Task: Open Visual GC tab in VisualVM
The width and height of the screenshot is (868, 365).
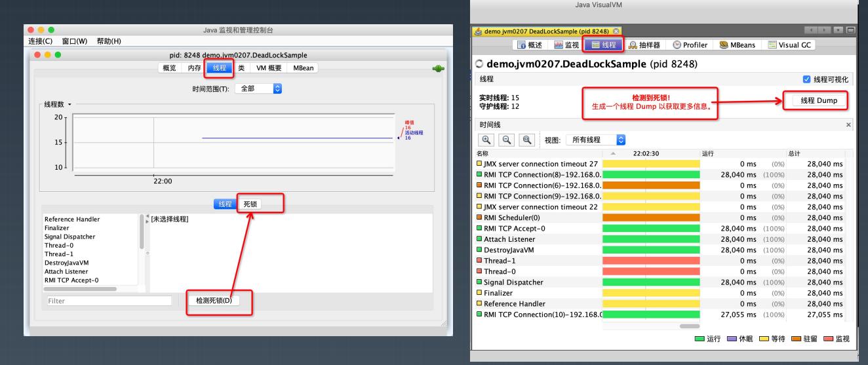Action: [789, 45]
